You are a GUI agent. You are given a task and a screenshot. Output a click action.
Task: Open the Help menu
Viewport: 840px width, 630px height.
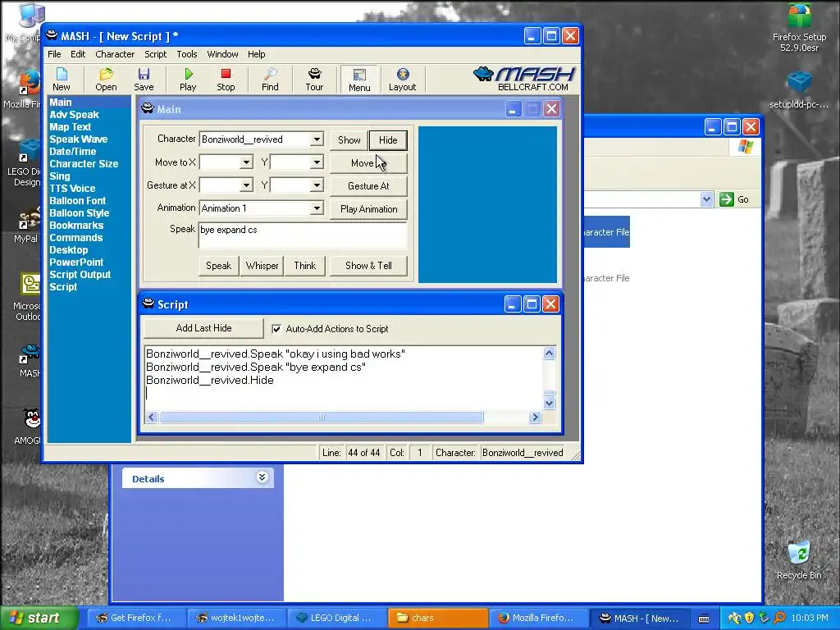coord(256,54)
